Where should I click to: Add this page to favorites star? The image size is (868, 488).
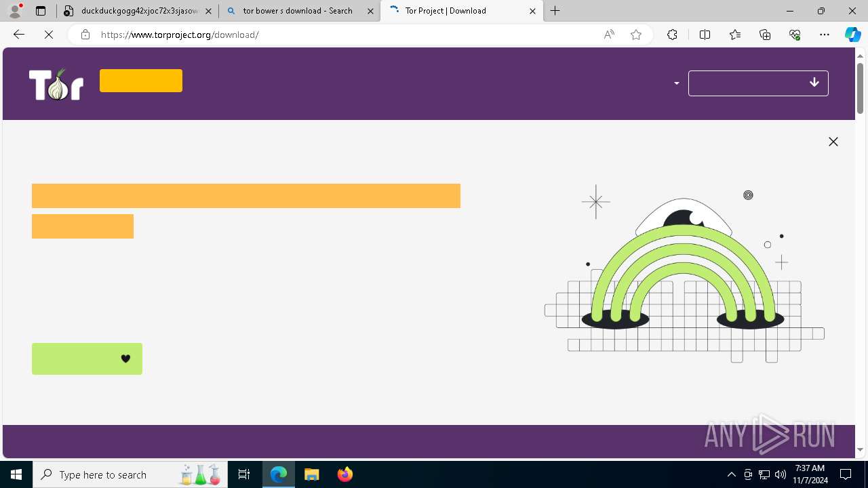coord(636,35)
